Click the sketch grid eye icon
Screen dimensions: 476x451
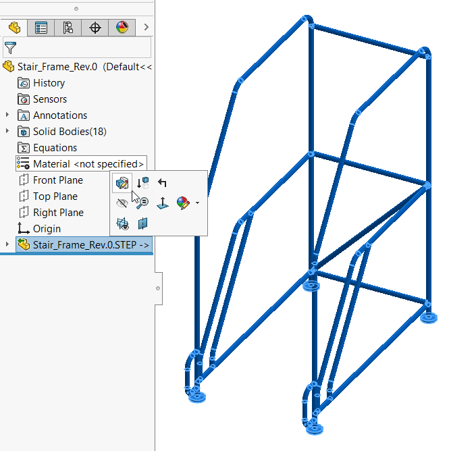click(122, 223)
